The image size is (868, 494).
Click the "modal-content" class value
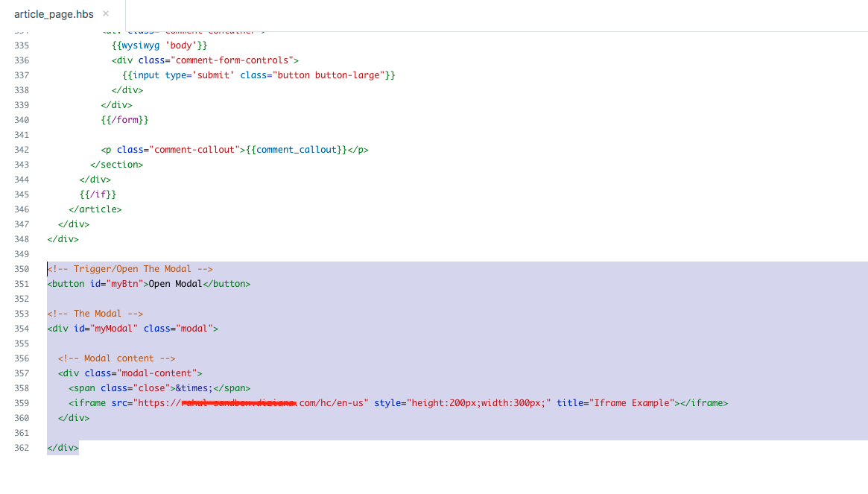coord(156,373)
